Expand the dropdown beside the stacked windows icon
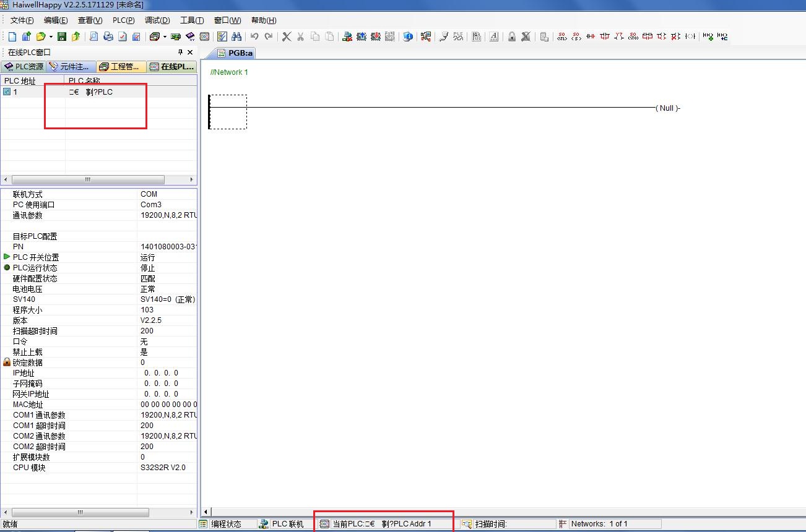This screenshot has width=806, height=532. tap(165, 36)
